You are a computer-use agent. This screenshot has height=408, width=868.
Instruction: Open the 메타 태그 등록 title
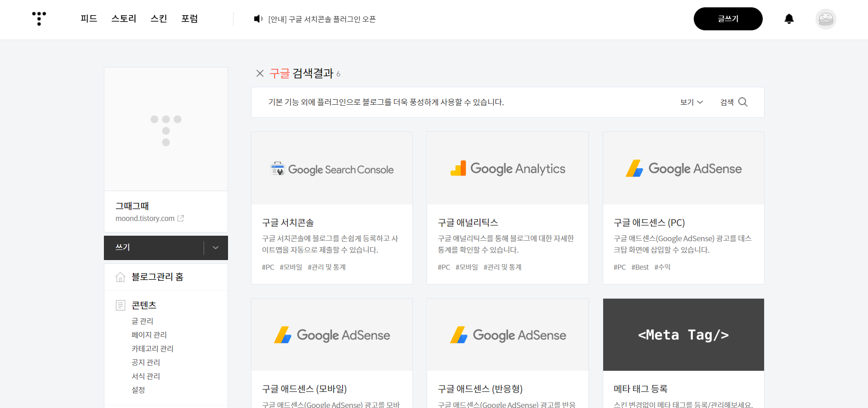(640, 389)
